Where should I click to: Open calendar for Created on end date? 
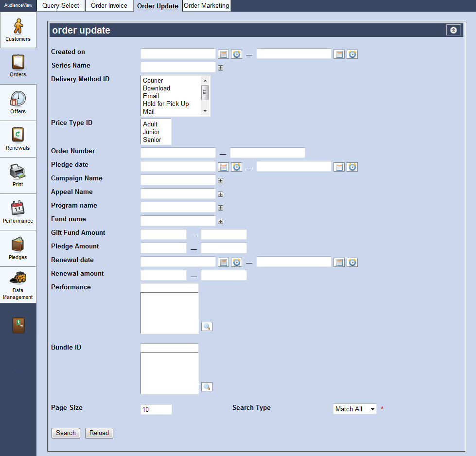coord(339,54)
